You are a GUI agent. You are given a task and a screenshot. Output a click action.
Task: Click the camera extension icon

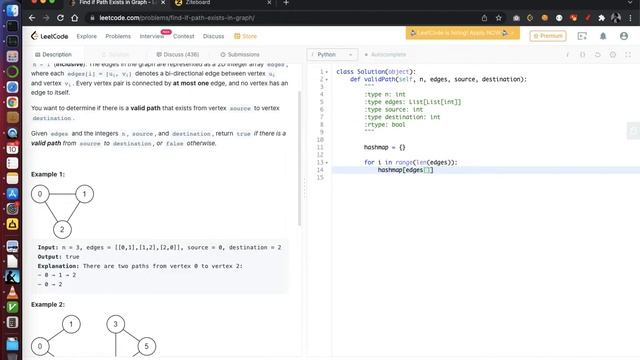(x=516, y=18)
